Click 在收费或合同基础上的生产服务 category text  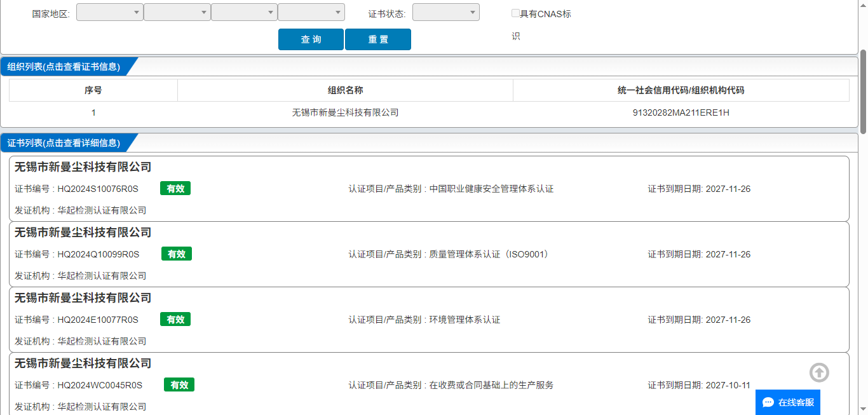point(491,385)
